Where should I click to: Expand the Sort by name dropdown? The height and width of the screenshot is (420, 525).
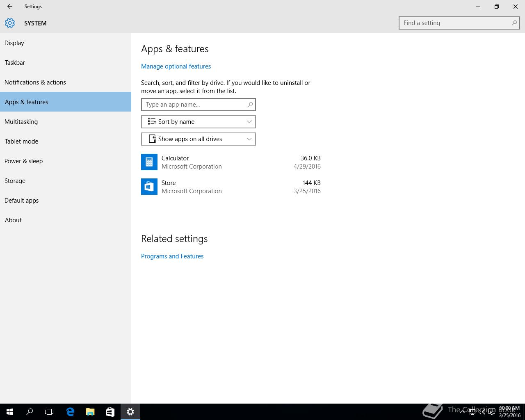tap(199, 122)
